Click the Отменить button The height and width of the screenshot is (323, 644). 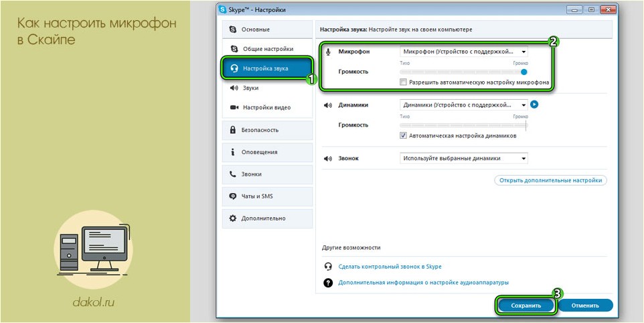(585, 306)
